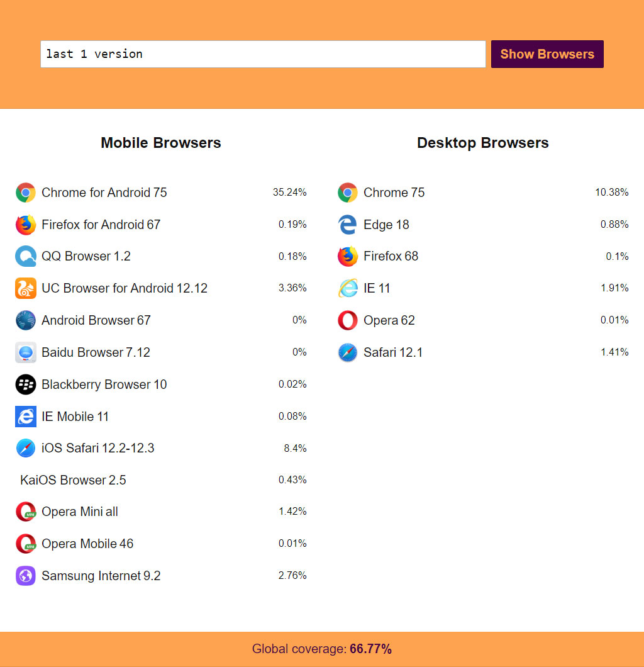The height and width of the screenshot is (667, 644).
Task: Select the iOS Safari 12.2-12.3 label
Action: [x=97, y=449]
